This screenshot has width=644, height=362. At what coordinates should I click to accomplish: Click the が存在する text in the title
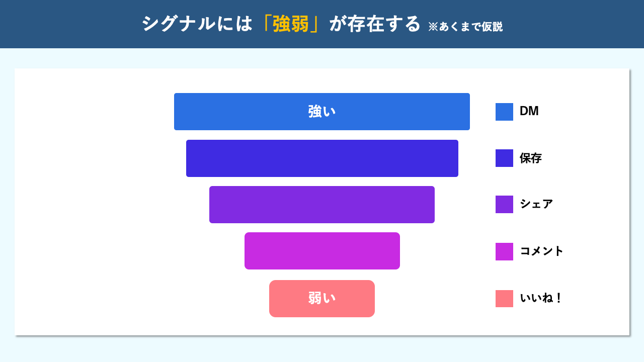pos(375,24)
